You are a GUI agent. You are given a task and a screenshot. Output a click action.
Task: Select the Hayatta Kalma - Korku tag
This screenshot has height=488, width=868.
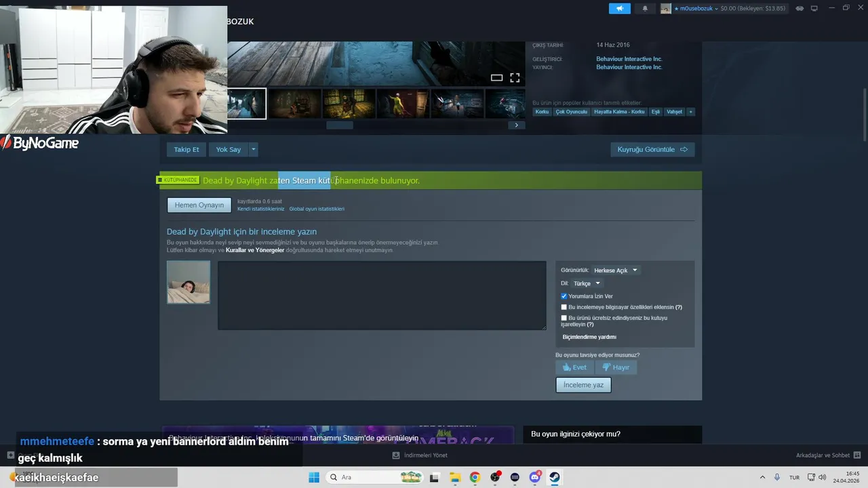coord(619,112)
